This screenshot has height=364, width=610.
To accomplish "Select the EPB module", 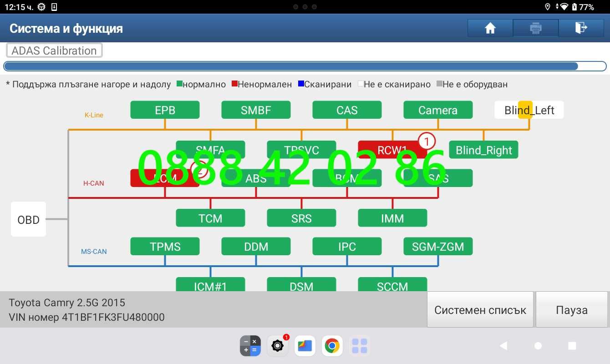I will [165, 110].
